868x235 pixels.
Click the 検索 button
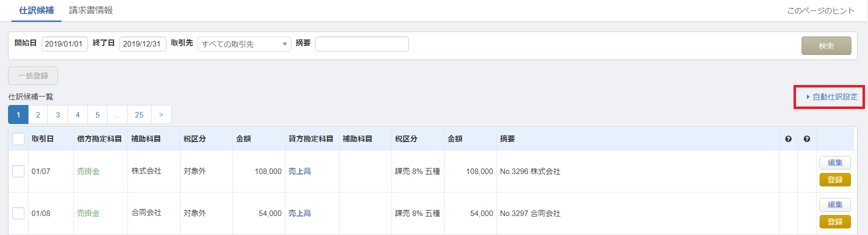(826, 45)
